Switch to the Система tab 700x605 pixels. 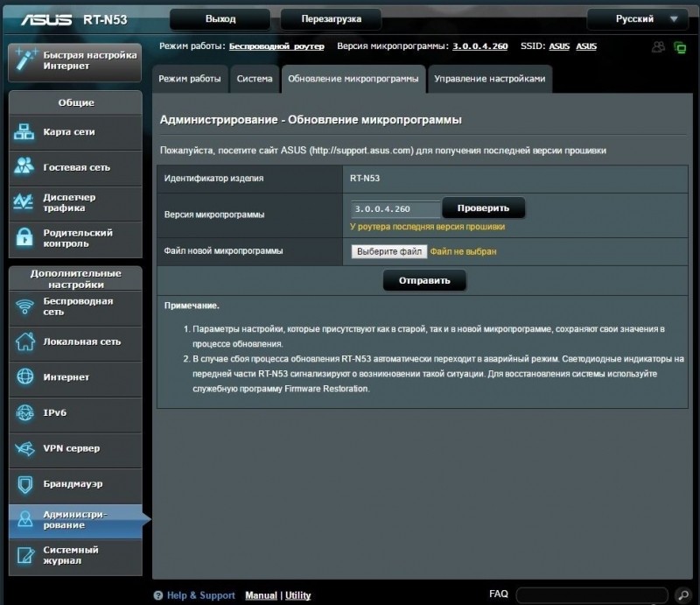click(x=255, y=79)
